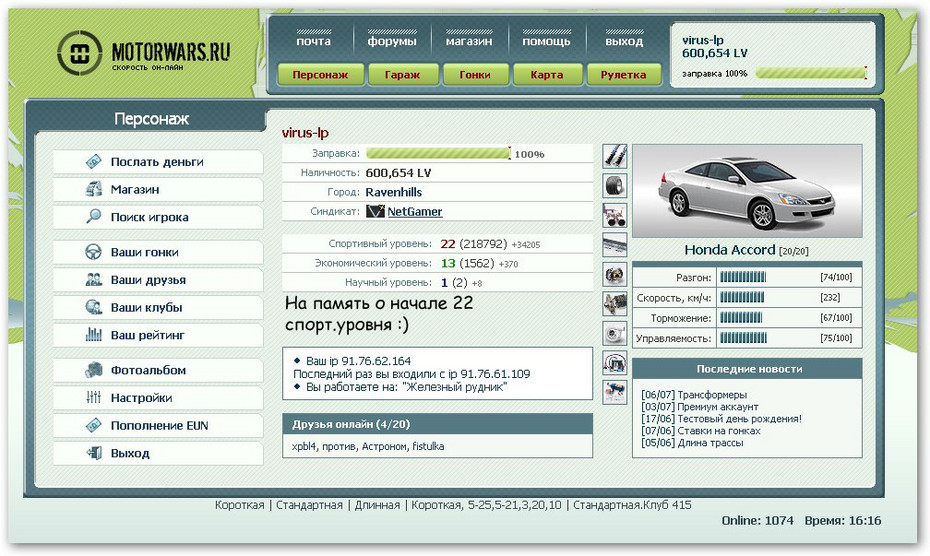Open the NetGamer syndicate link
Screen dimensions: 930x556
(415, 211)
